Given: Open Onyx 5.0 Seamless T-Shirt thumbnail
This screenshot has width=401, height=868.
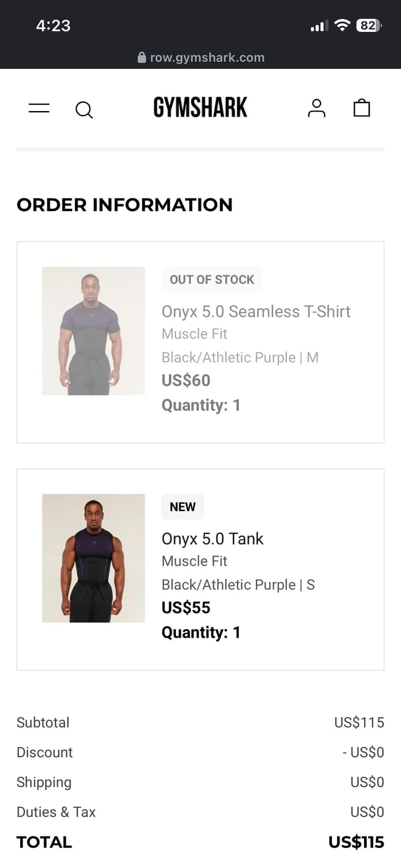Looking at the screenshot, I should click(93, 331).
